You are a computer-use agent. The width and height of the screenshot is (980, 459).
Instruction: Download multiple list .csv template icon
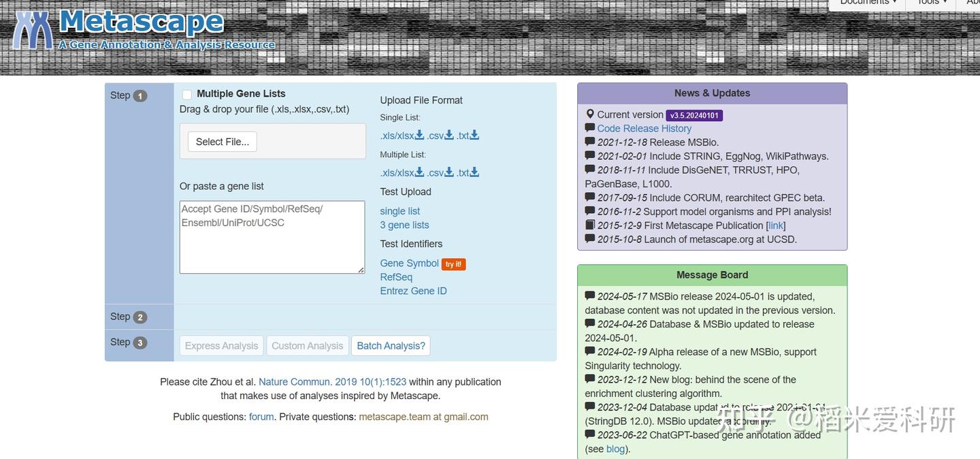click(450, 172)
